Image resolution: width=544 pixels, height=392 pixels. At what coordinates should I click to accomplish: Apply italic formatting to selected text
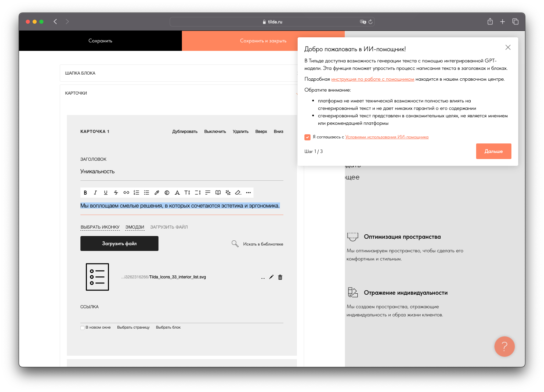point(95,193)
